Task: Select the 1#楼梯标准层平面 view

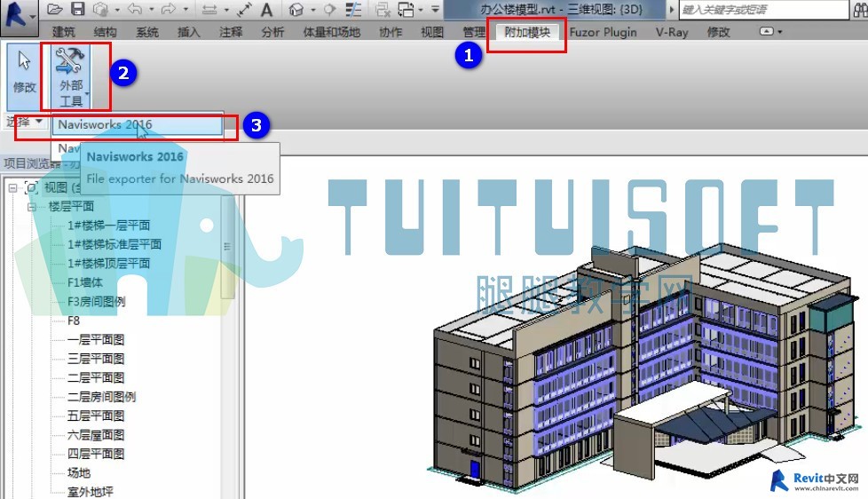Action: 114,244
